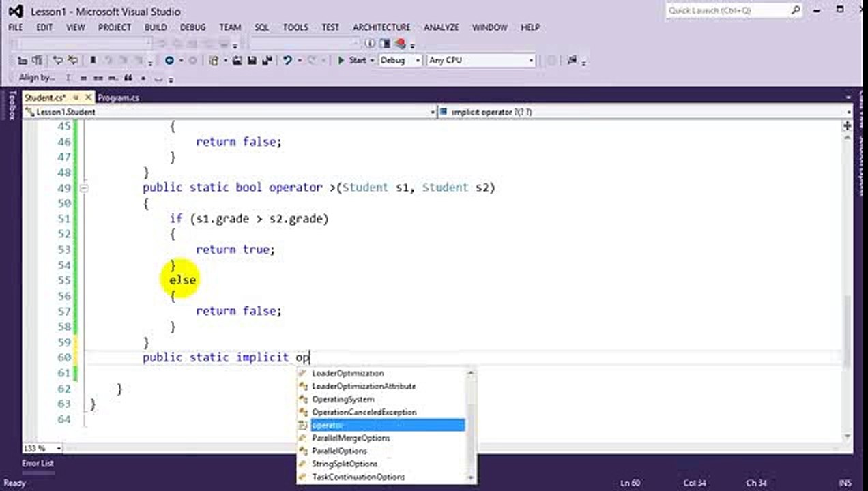
Task: Open the HELP menu
Action: (530, 27)
